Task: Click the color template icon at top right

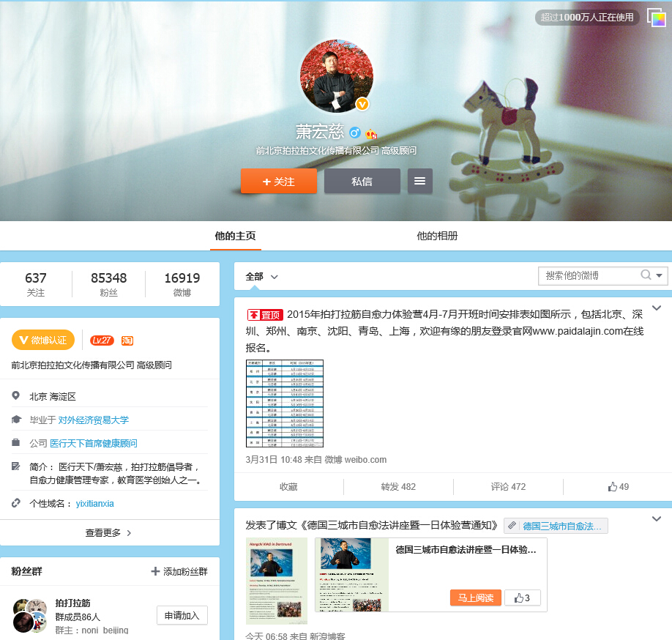Action: click(x=655, y=18)
